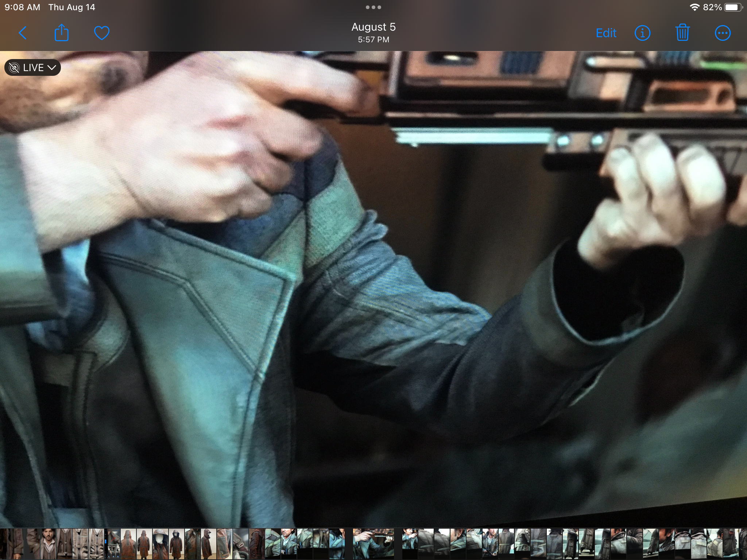The image size is (747, 560).
Task: Select the brown hooded coat thumbnail
Action: coord(128,544)
